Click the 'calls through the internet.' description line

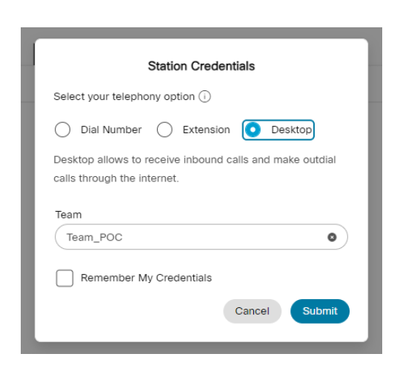pos(116,178)
